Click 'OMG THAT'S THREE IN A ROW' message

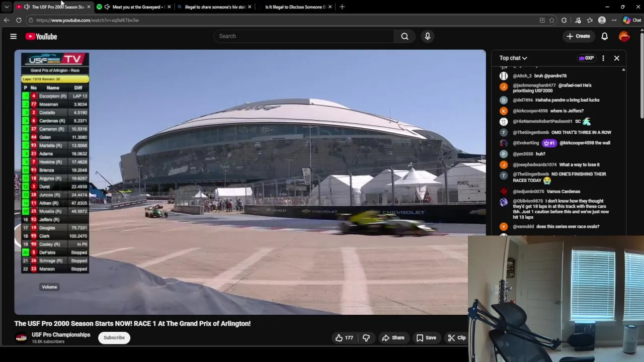581,133
